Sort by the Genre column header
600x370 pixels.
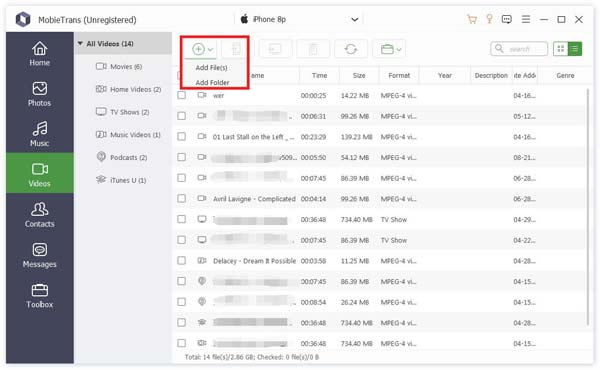[x=565, y=75]
